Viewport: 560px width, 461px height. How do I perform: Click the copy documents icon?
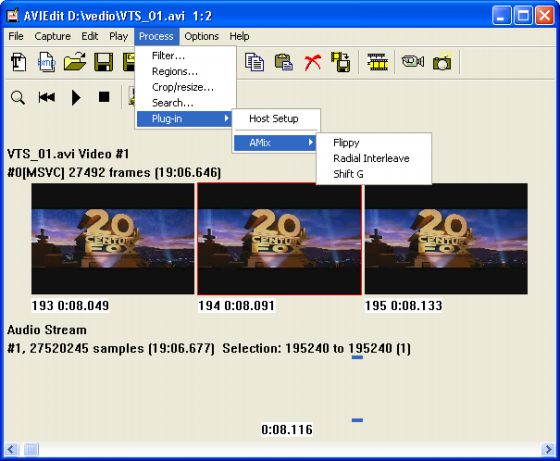pos(254,62)
